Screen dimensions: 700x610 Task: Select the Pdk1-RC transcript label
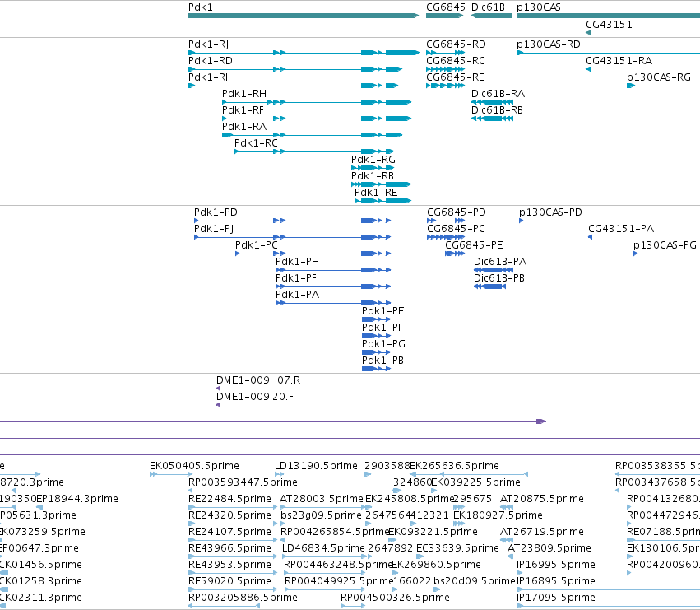point(256,143)
